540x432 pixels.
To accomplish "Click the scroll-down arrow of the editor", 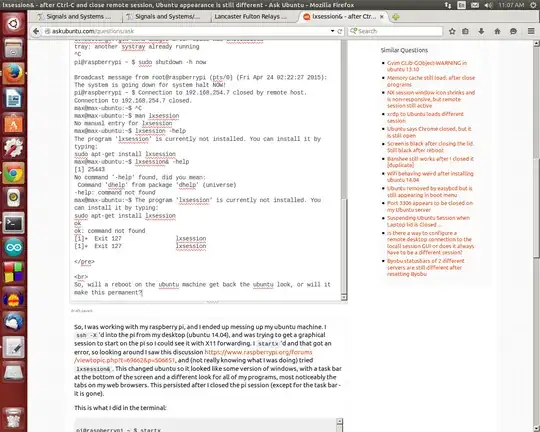I will click(x=344, y=297).
